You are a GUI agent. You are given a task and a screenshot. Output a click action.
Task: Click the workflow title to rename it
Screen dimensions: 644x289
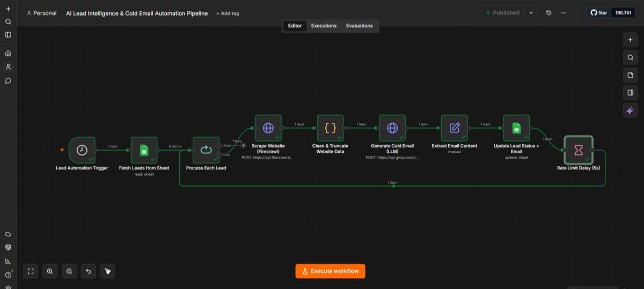click(137, 13)
